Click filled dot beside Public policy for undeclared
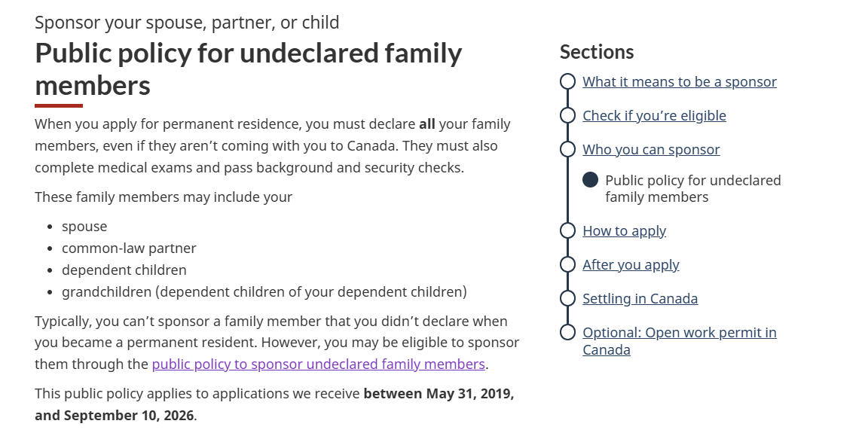Viewport: 868px width, 439px height. click(590, 180)
